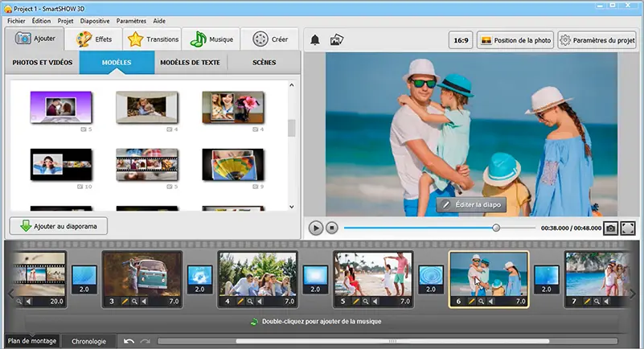Click the preview playback slider handle
The height and width of the screenshot is (349, 644).
coord(496,228)
